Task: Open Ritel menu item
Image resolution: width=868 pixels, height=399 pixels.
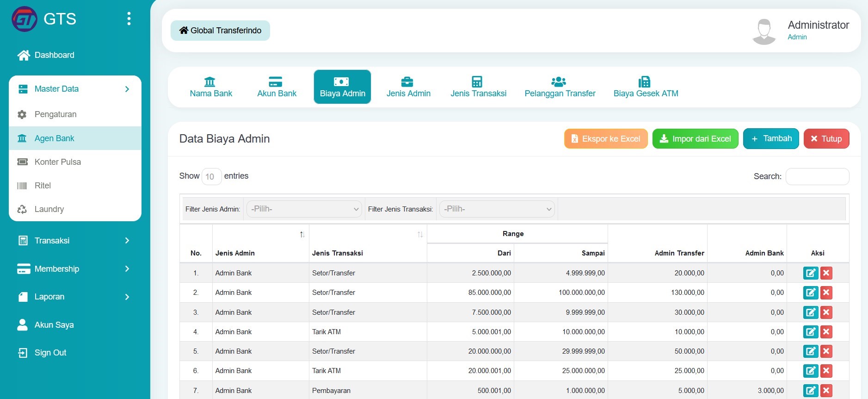Action: [75, 185]
